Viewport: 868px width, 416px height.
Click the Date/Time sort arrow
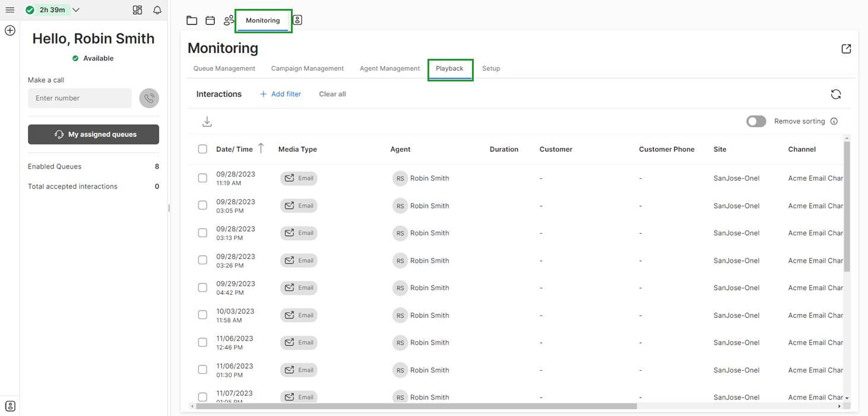(x=261, y=149)
